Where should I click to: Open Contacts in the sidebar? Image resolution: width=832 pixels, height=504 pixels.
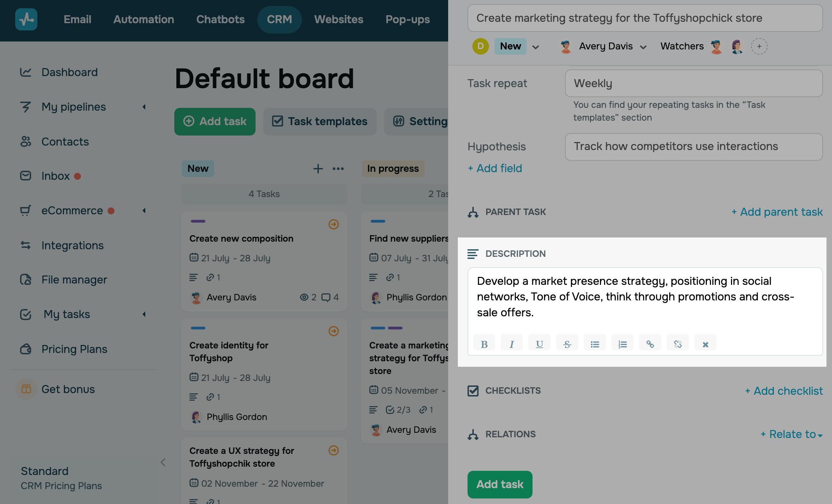[65, 141]
